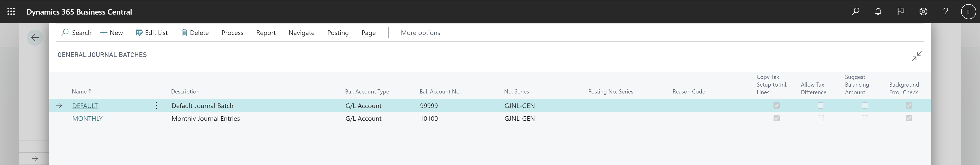Show more options for DEFAULT row
The width and height of the screenshot is (980, 165).
point(156,105)
